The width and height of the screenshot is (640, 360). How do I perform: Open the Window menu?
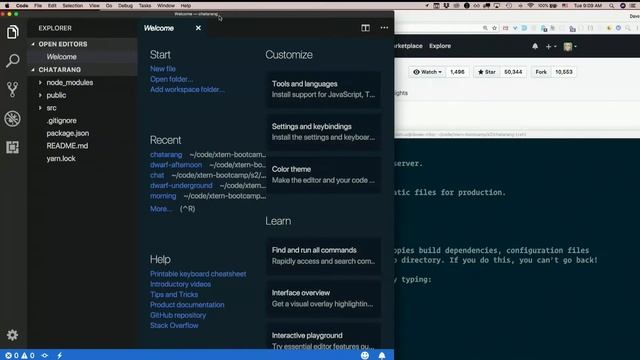coord(166,6)
